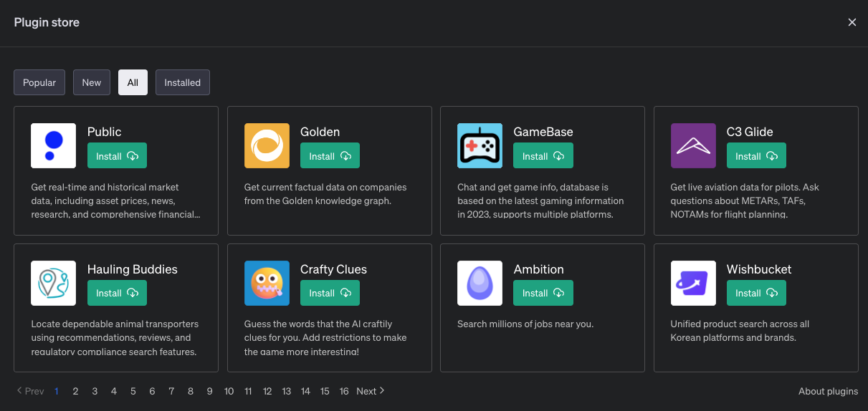Select the All filter tab
Viewport: 868px width, 411px height.
point(133,82)
